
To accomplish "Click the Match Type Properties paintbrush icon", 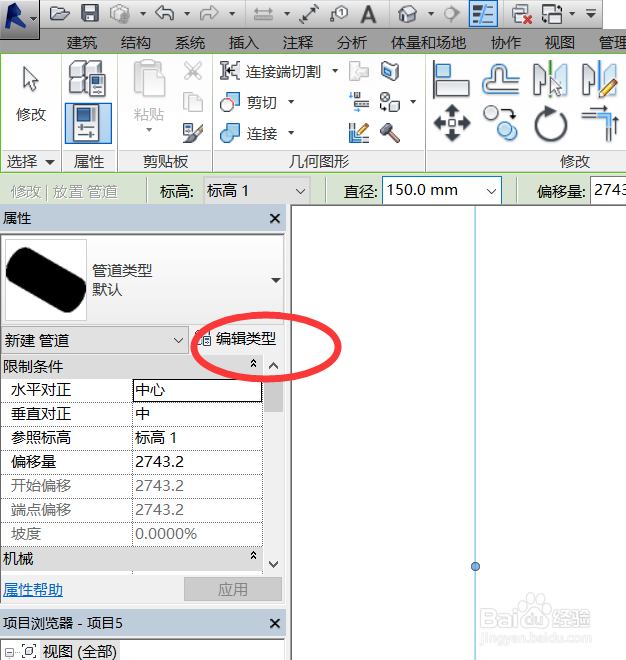I will pyautogui.click(x=193, y=133).
